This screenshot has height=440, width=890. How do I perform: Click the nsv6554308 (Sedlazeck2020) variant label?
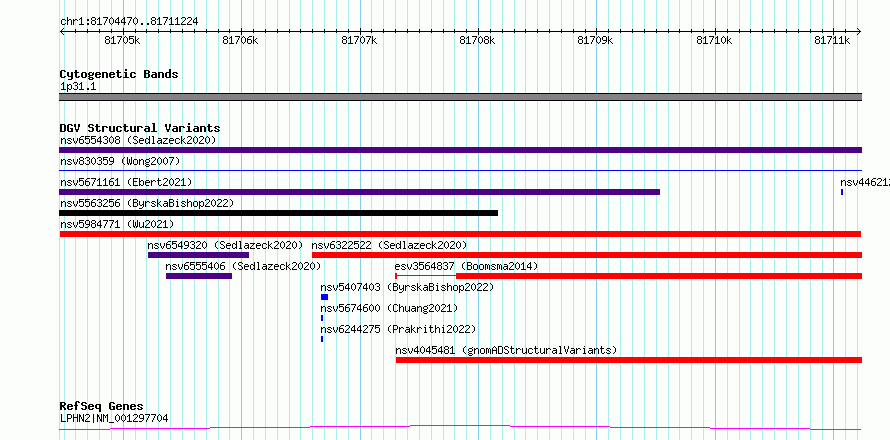coord(138,140)
